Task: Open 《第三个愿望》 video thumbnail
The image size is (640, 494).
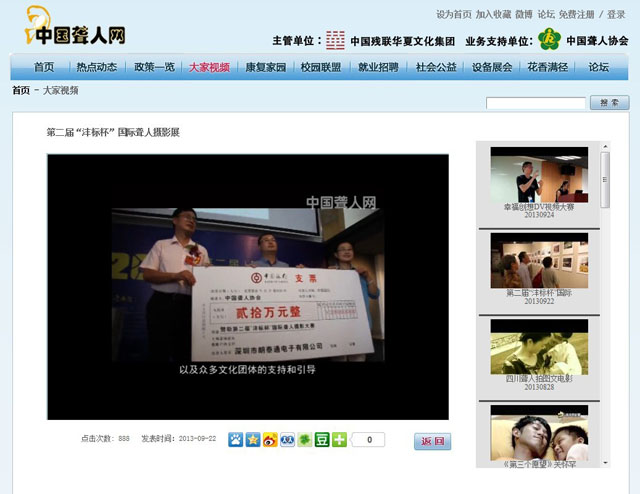Action: coord(539,433)
